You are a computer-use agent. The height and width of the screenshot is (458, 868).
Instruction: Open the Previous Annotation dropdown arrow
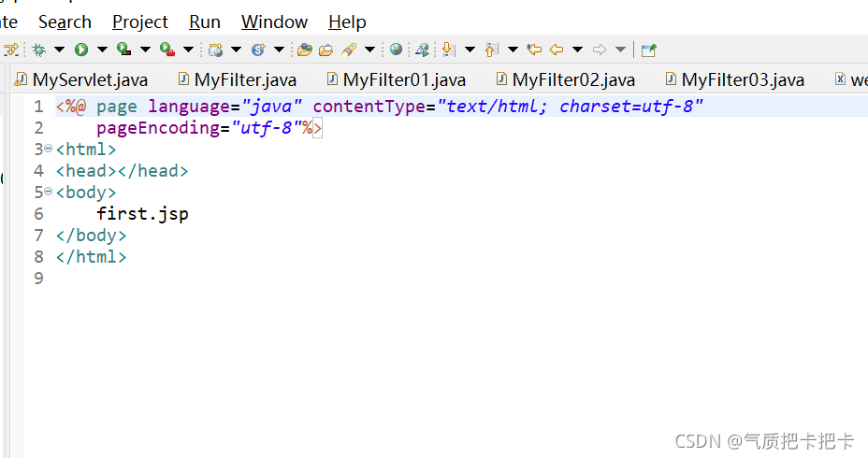(x=514, y=50)
